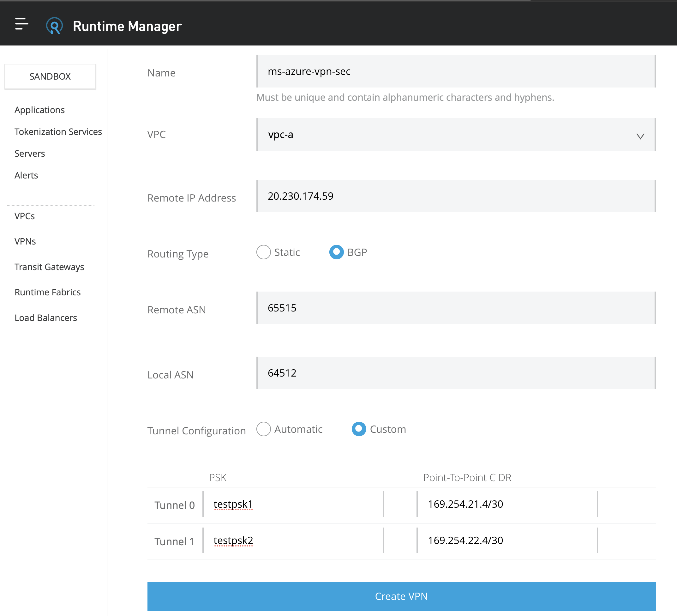677x616 pixels.
Task: Visit the Tokenization Services page
Action: click(58, 132)
